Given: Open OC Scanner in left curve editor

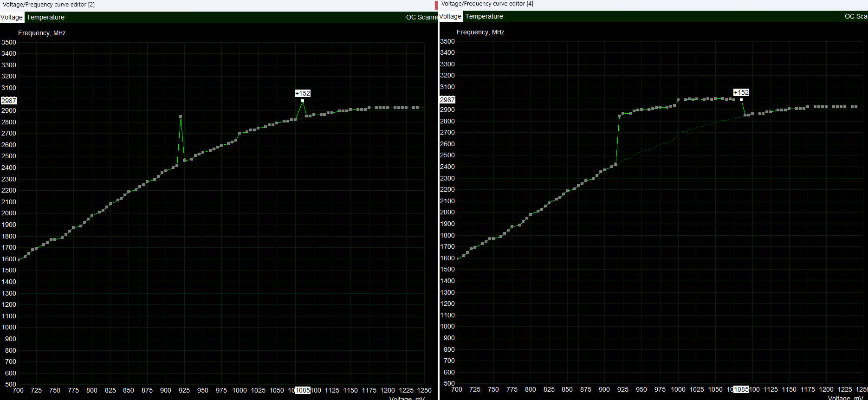Looking at the screenshot, I should click(x=421, y=17).
